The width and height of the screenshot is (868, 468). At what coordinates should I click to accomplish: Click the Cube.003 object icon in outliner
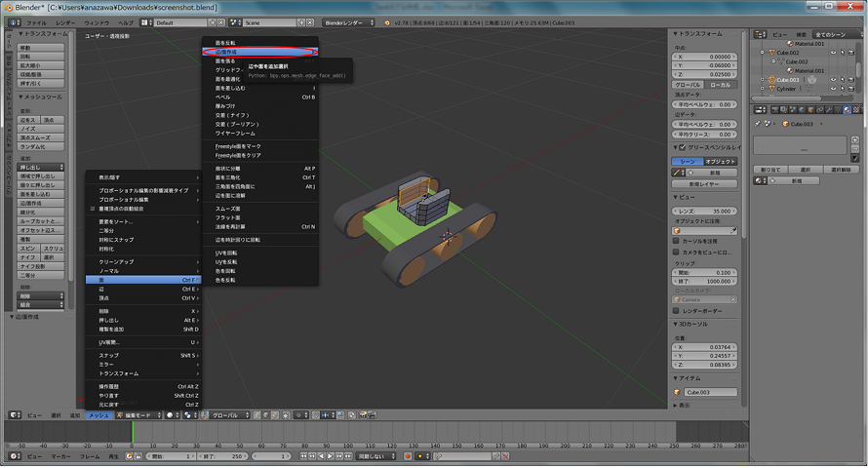pyautogui.click(x=771, y=80)
